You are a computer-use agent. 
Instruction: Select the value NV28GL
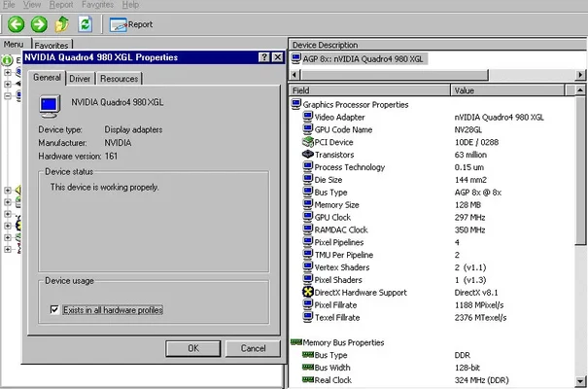(x=468, y=129)
